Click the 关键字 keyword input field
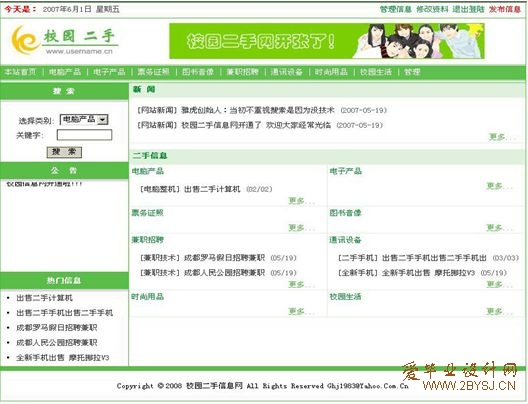Image resolution: width=528 pixels, height=404 pixels. coord(84,135)
